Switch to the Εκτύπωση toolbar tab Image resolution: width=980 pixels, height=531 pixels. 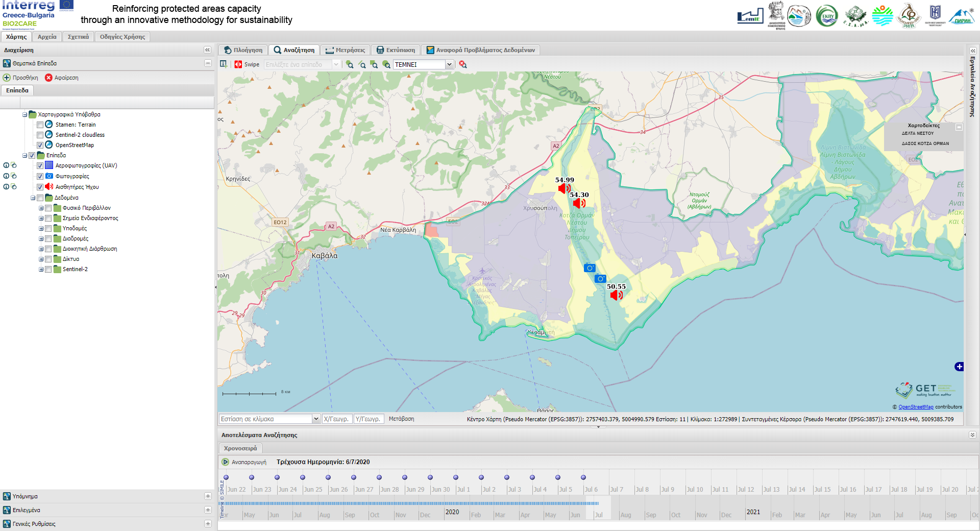click(x=396, y=50)
